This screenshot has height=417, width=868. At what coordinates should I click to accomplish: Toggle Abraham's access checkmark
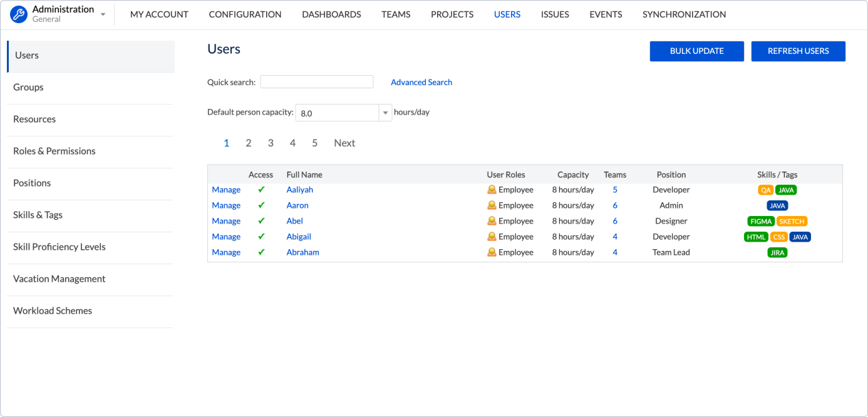(x=261, y=252)
